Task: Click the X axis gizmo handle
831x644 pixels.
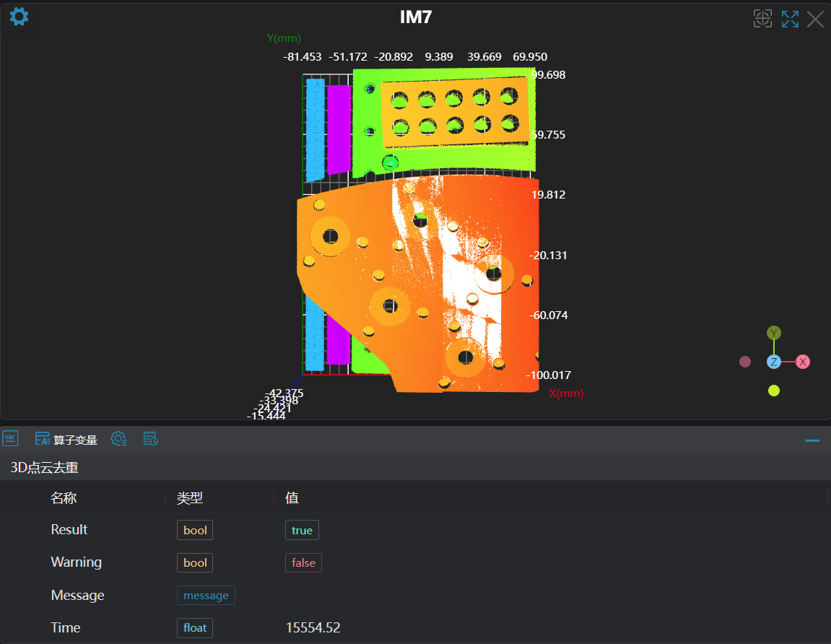Action: point(803,362)
